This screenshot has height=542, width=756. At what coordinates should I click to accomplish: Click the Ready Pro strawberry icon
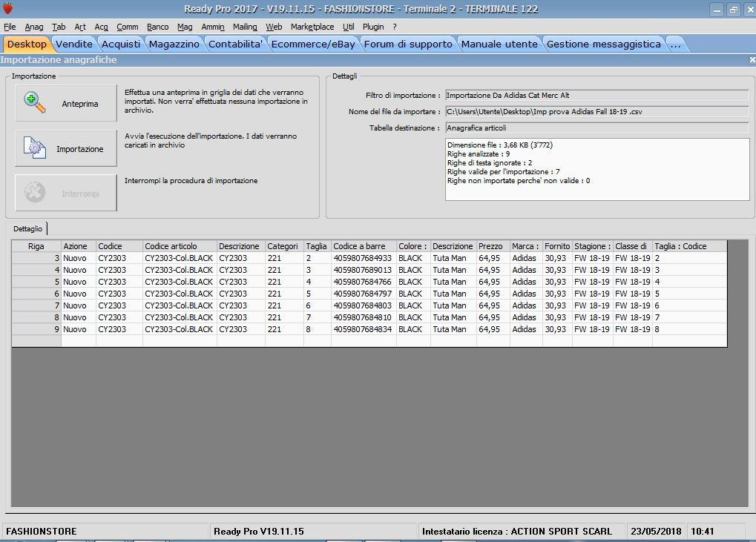8,9
